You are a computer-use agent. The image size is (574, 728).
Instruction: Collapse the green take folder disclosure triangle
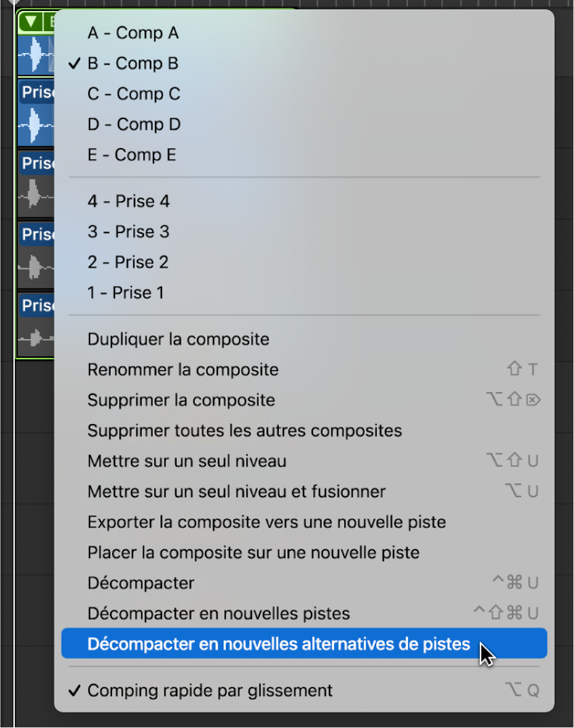(x=31, y=21)
